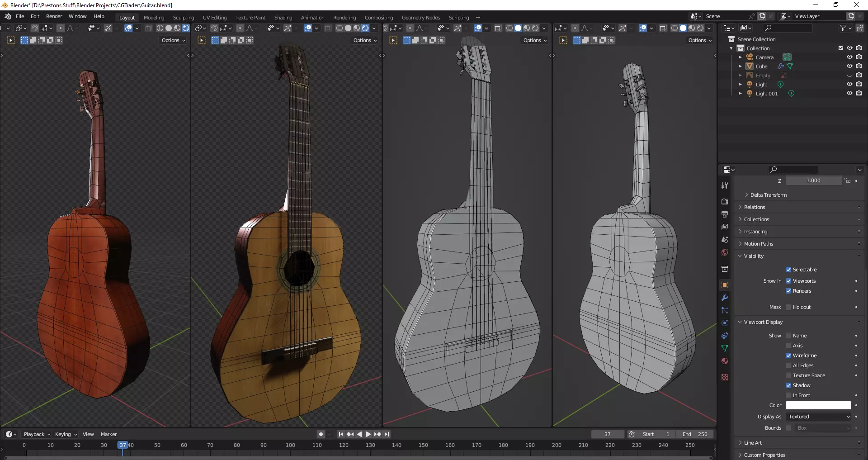This screenshot has height=460, width=868.
Task: Expand the Cube item in the outliner
Action: [x=741, y=66]
